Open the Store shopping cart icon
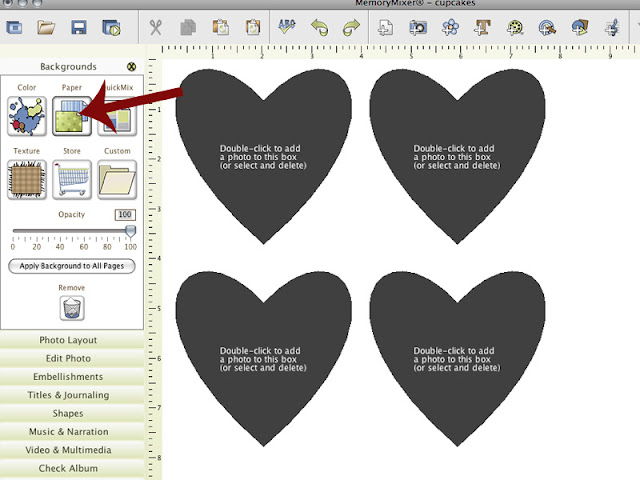The image size is (640, 480). pyautogui.click(x=72, y=180)
